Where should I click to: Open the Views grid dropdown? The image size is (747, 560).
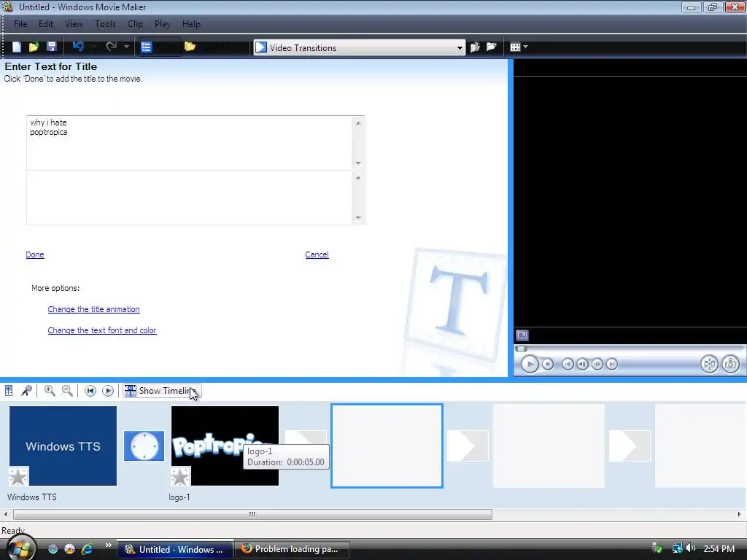pos(519,47)
